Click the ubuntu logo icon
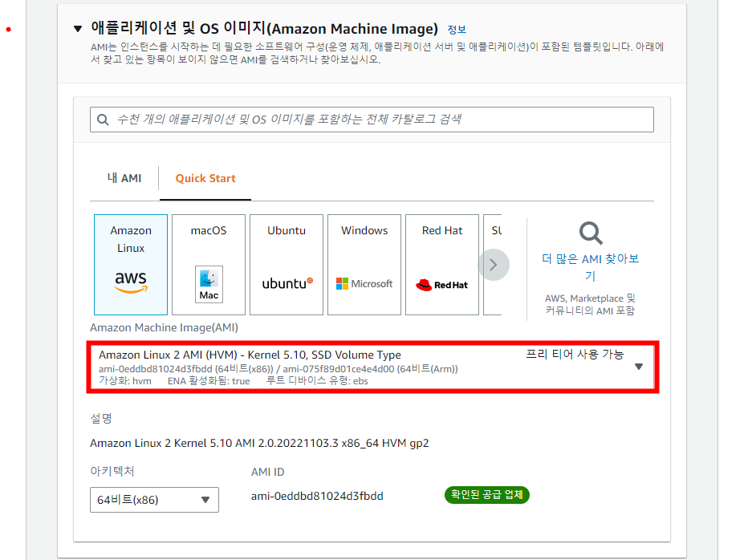The height and width of the screenshot is (560, 748). [x=287, y=283]
